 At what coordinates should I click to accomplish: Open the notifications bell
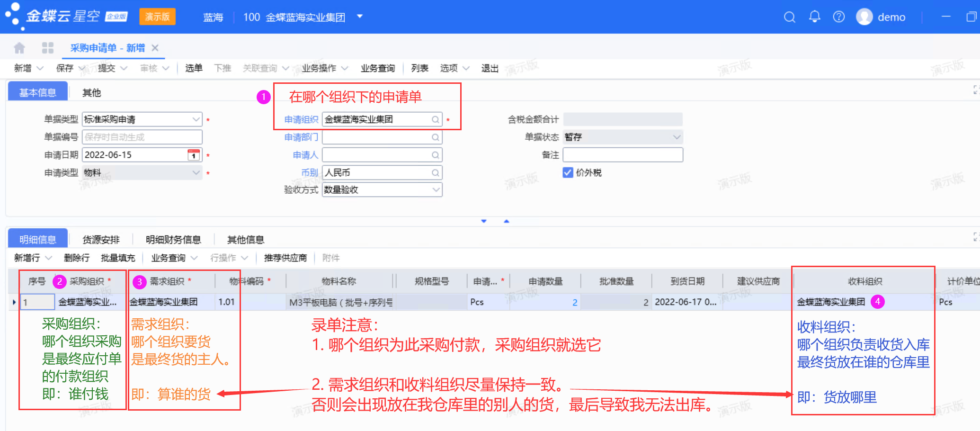(x=814, y=17)
